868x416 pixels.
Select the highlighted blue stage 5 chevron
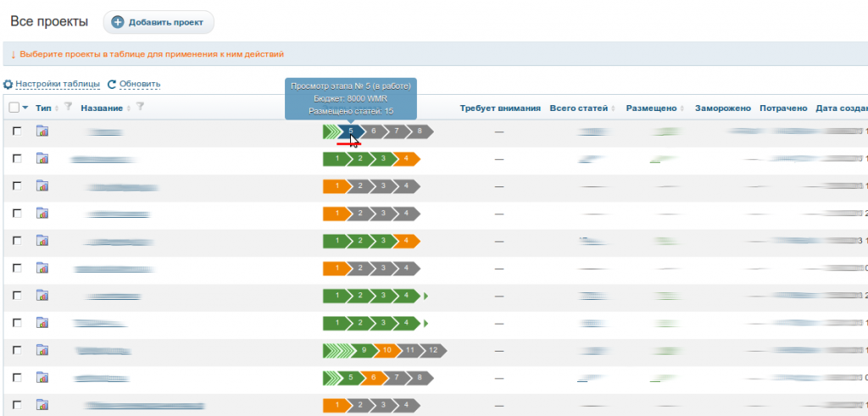351,131
